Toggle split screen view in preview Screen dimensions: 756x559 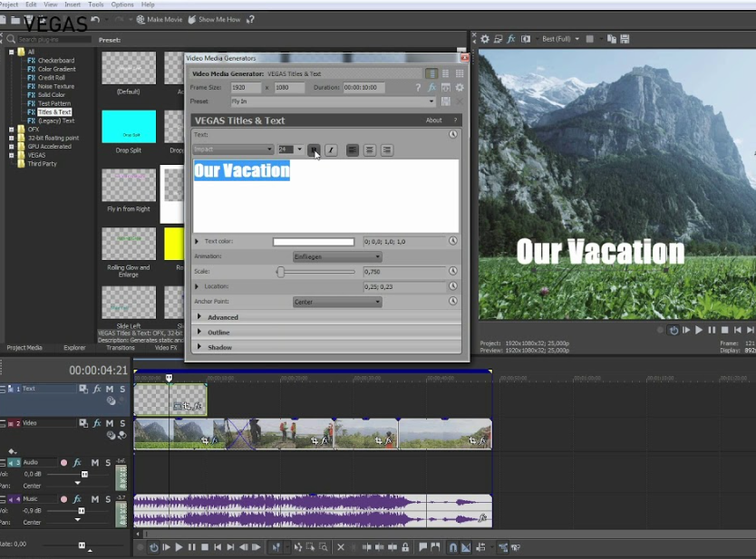pyautogui.click(x=526, y=39)
